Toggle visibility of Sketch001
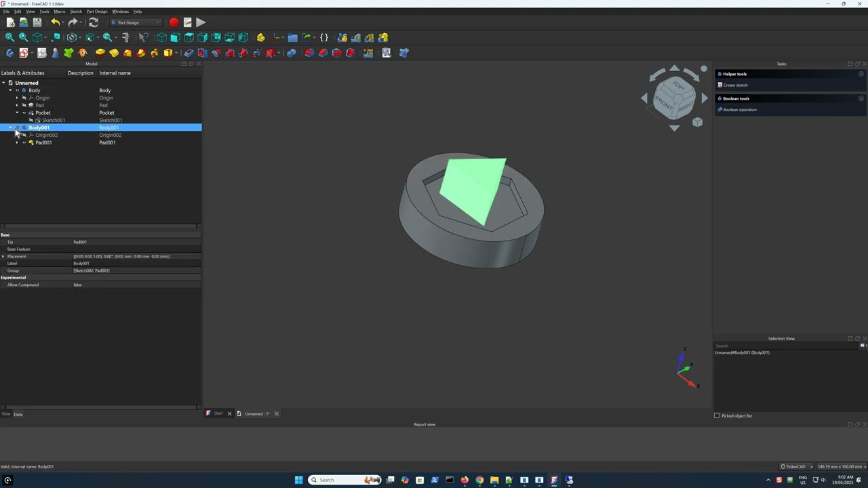 pyautogui.click(x=31, y=120)
